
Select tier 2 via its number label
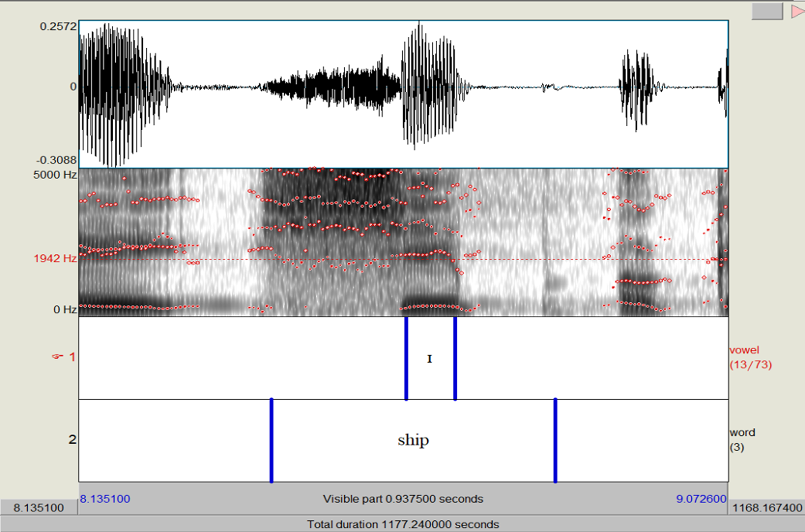tap(72, 439)
